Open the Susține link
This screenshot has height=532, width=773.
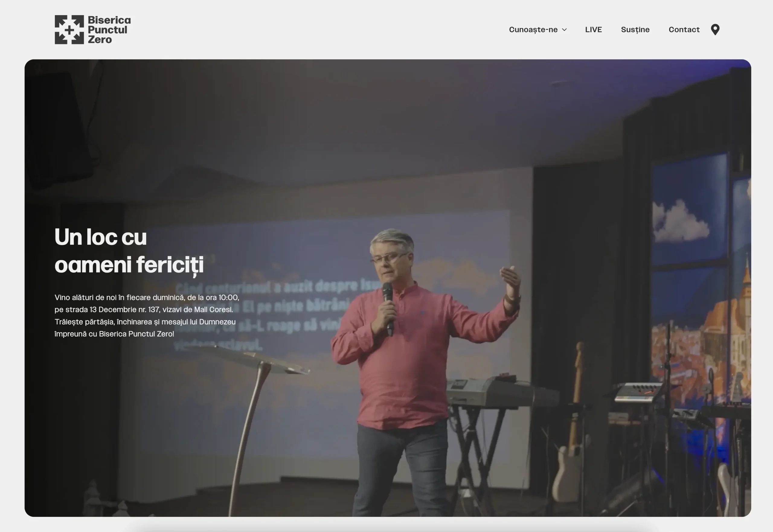point(635,30)
